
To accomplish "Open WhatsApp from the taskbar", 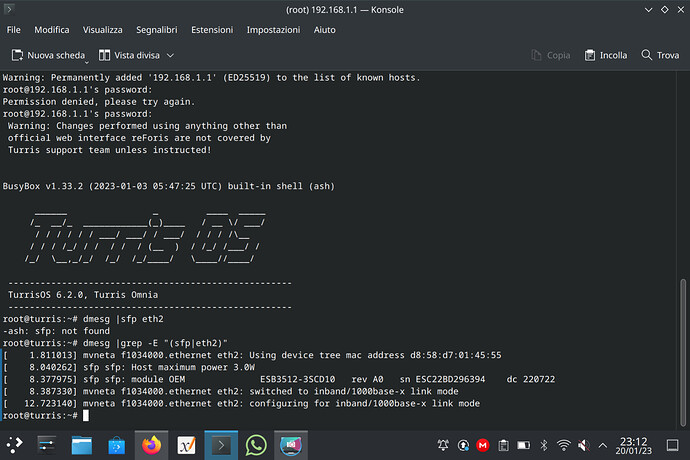I will click(x=256, y=445).
